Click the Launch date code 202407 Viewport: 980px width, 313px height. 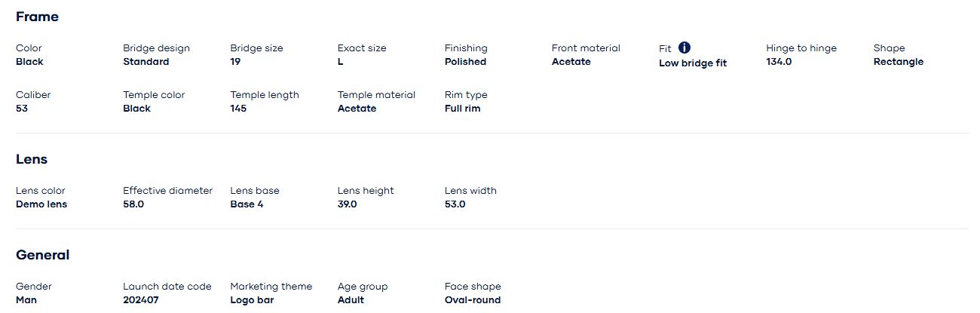[141, 300]
